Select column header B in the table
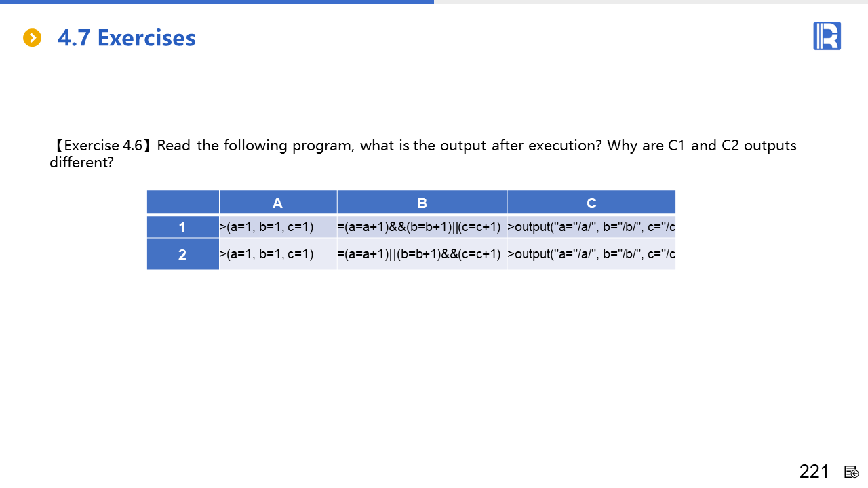 (422, 203)
